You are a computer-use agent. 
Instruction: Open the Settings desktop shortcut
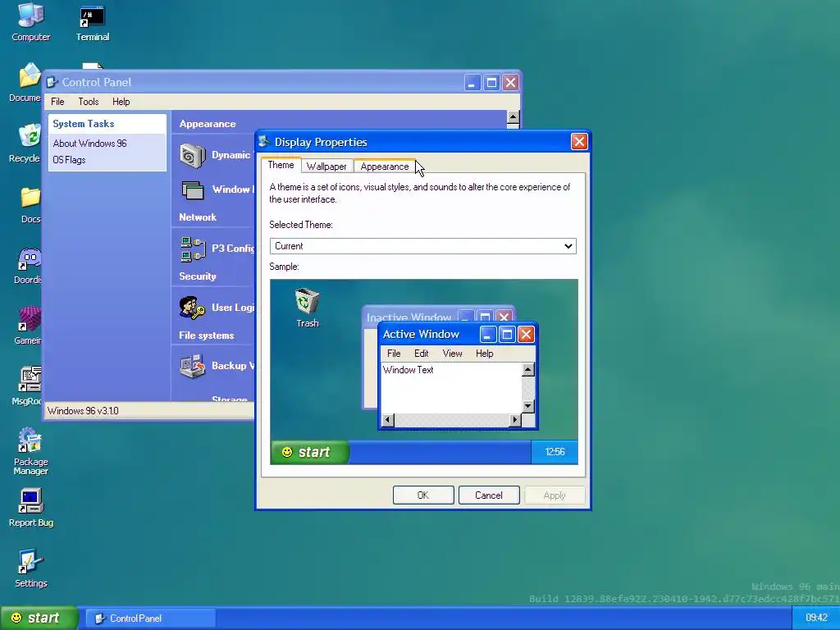click(x=30, y=568)
